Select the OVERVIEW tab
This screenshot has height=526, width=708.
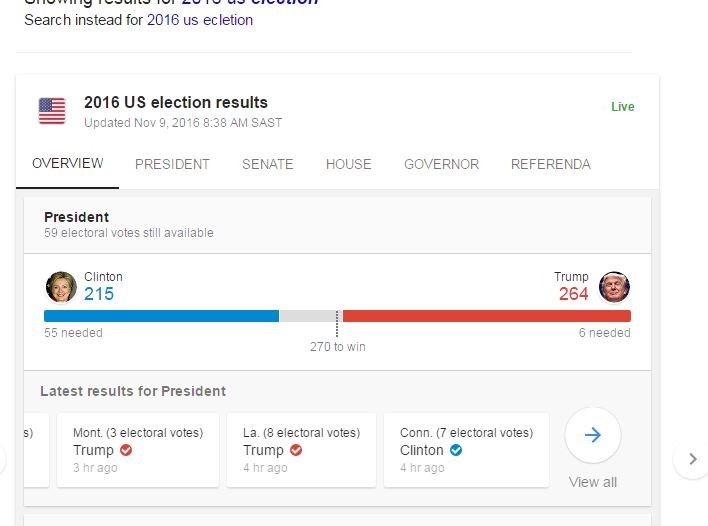pos(68,163)
